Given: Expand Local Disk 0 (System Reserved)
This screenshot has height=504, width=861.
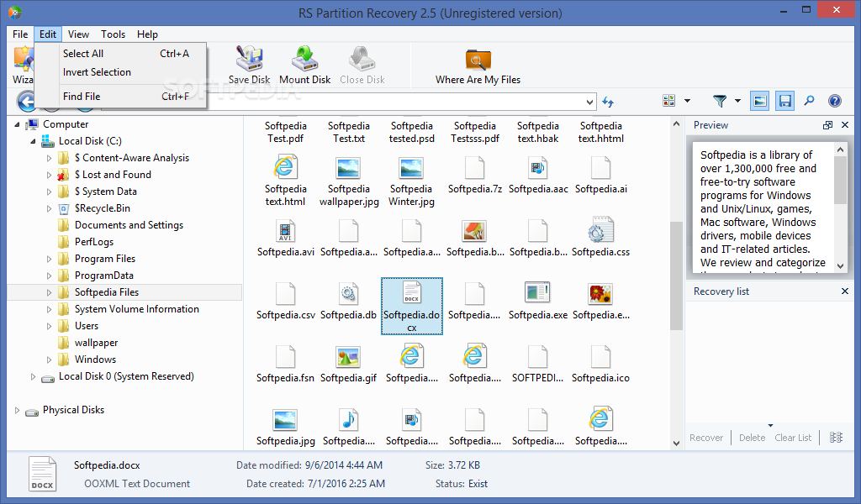Looking at the screenshot, I should coord(33,377).
